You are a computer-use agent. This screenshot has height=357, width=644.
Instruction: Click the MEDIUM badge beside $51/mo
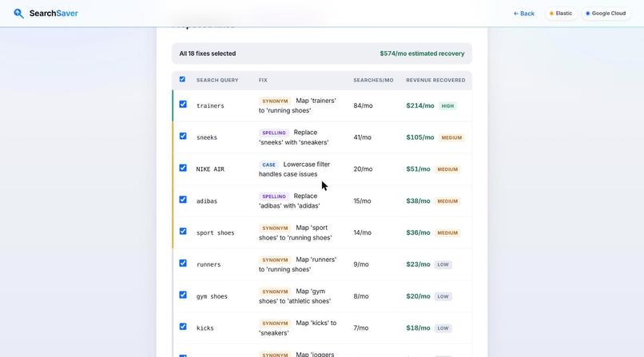(447, 169)
